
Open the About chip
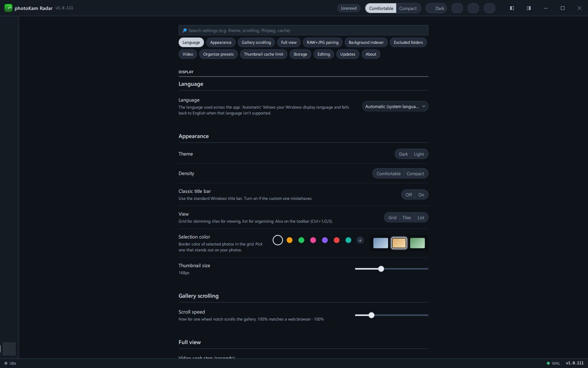(371, 54)
